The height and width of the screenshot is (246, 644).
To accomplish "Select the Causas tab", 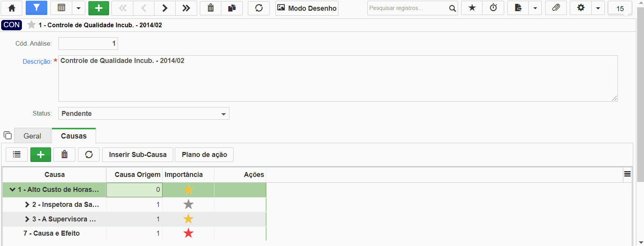I will tap(74, 136).
